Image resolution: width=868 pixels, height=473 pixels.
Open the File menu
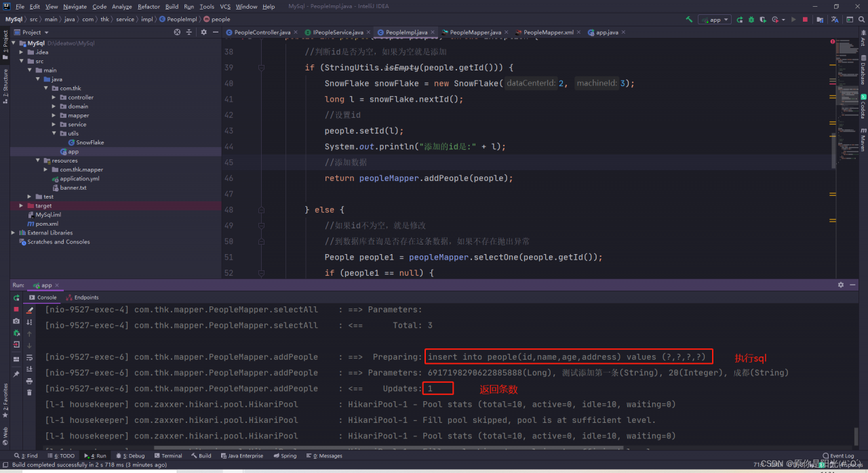[x=20, y=6]
